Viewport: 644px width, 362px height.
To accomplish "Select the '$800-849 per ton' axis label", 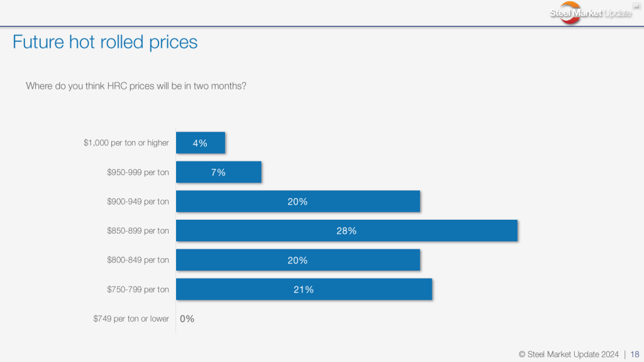I will [x=138, y=260].
